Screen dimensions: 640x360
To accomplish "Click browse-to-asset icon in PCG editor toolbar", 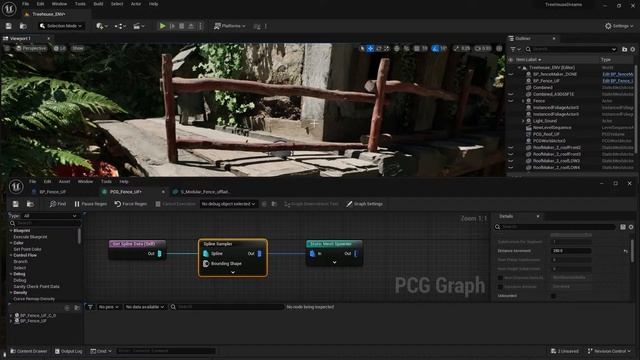I will (x=30, y=204).
